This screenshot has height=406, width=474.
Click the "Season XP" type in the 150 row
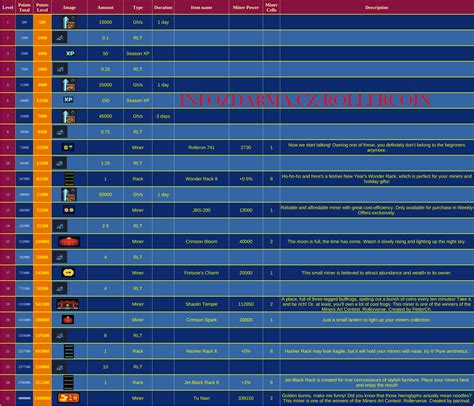pyautogui.click(x=138, y=100)
